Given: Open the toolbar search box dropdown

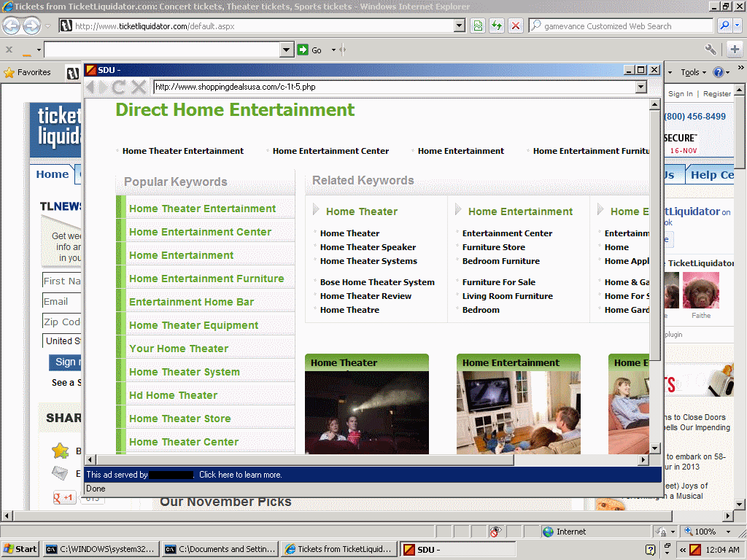Looking at the screenshot, I should pyautogui.click(x=286, y=50).
